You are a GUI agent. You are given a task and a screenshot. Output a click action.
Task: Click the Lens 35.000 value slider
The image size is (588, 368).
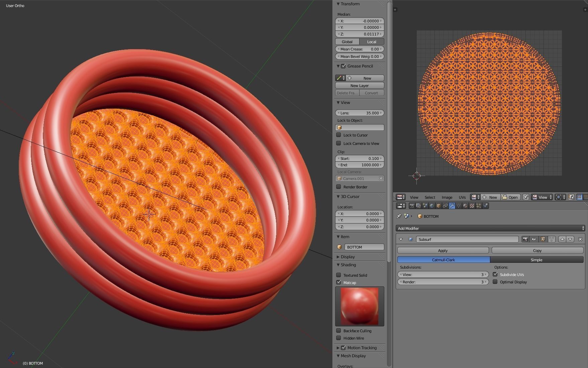coord(360,113)
